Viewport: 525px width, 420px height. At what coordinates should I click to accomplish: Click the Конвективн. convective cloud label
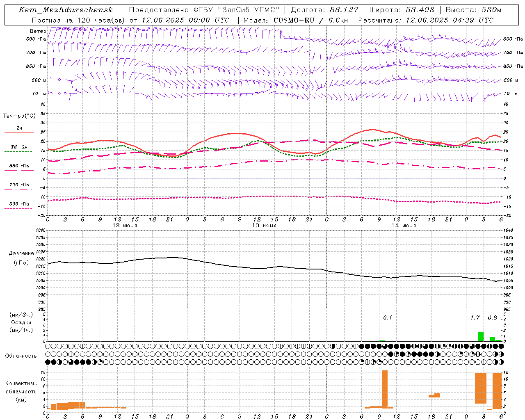(x=21, y=383)
